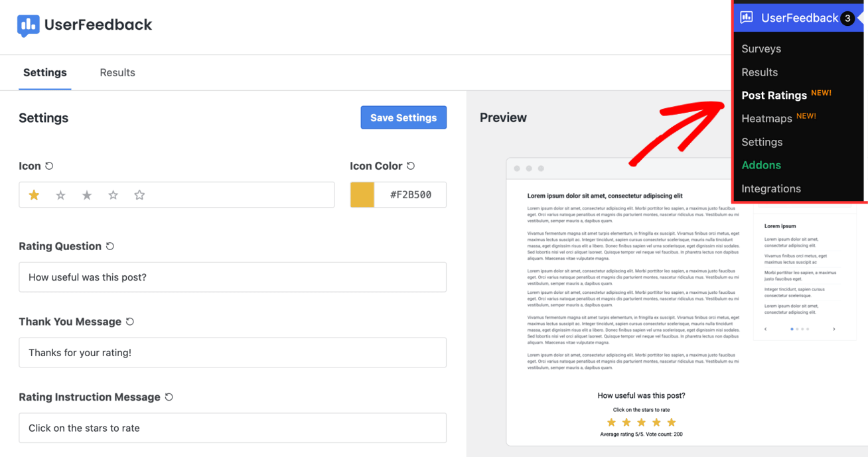Click the first rating star in preview
This screenshot has width=868, height=457.
tap(611, 423)
